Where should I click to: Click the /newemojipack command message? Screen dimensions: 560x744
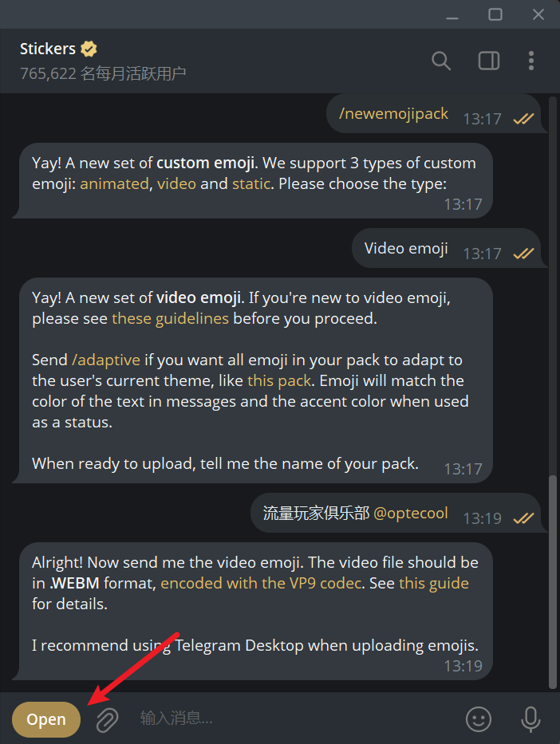pos(394,114)
